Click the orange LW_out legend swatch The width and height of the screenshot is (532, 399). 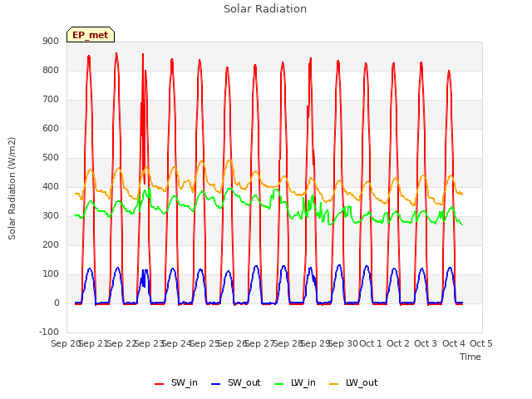coord(333,384)
